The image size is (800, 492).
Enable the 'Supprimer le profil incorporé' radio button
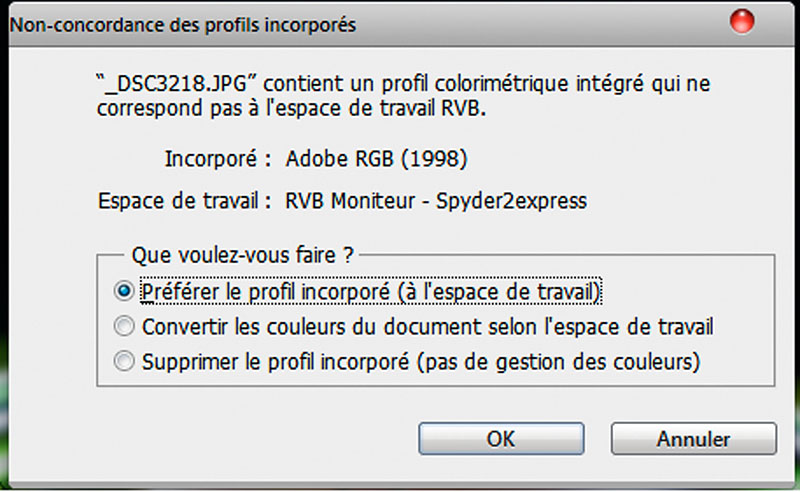(x=124, y=361)
